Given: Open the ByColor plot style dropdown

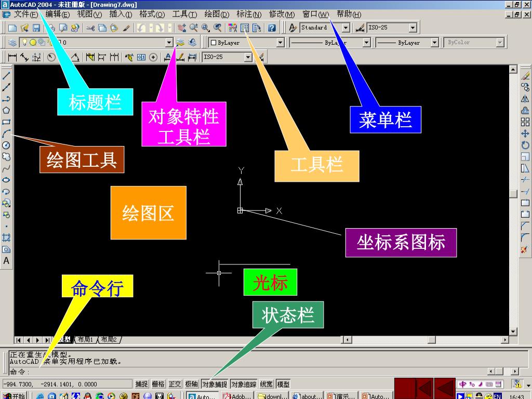Looking at the screenshot, I should click(500, 43).
